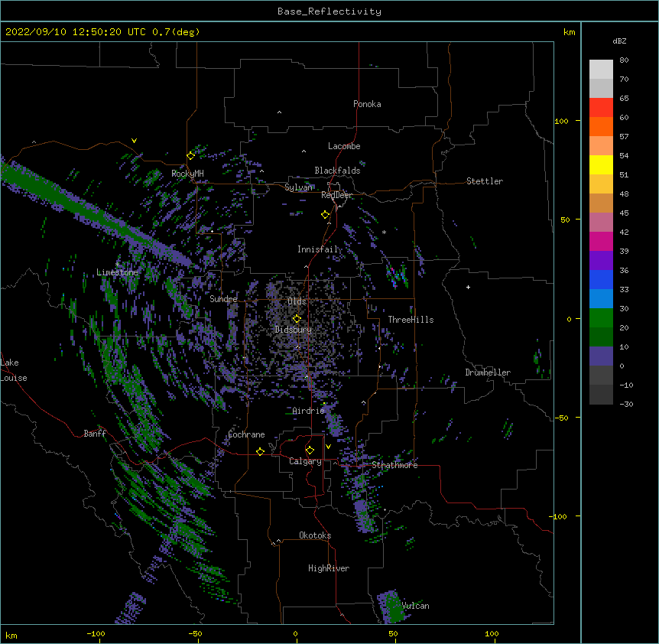
Task: Click the asterisk marker just above Limestone
Action: click(117, 265)
